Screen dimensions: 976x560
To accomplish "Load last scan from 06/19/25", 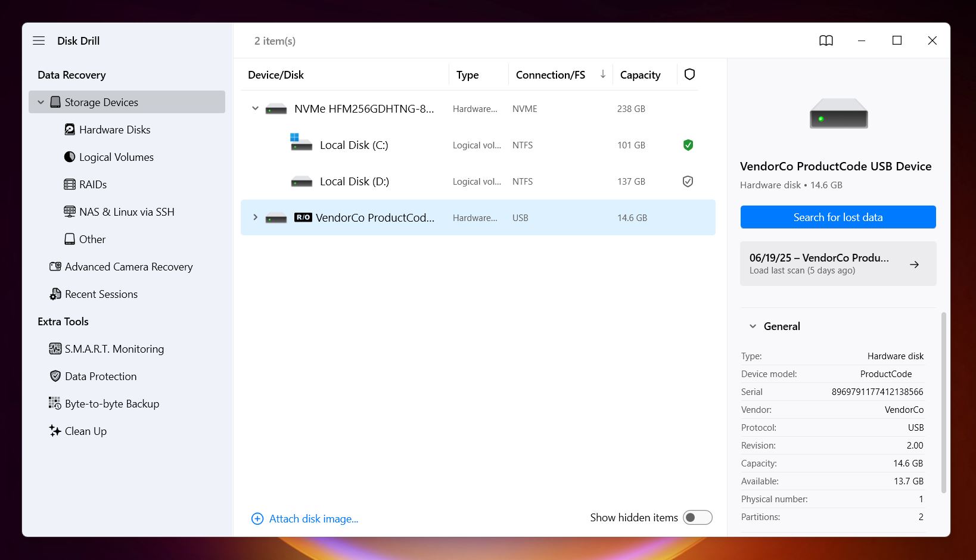I will pyautogui.click(x=838, y=263).
